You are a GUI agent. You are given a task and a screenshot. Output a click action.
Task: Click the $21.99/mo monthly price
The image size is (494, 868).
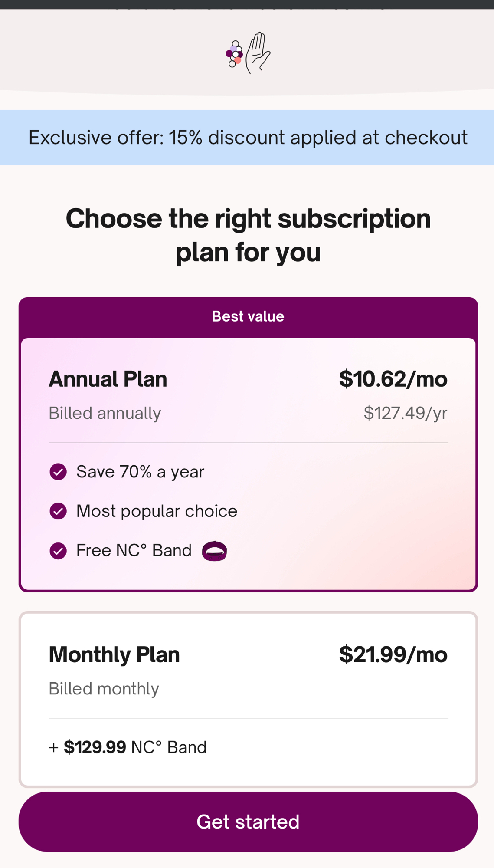click(x=393, y=654)
